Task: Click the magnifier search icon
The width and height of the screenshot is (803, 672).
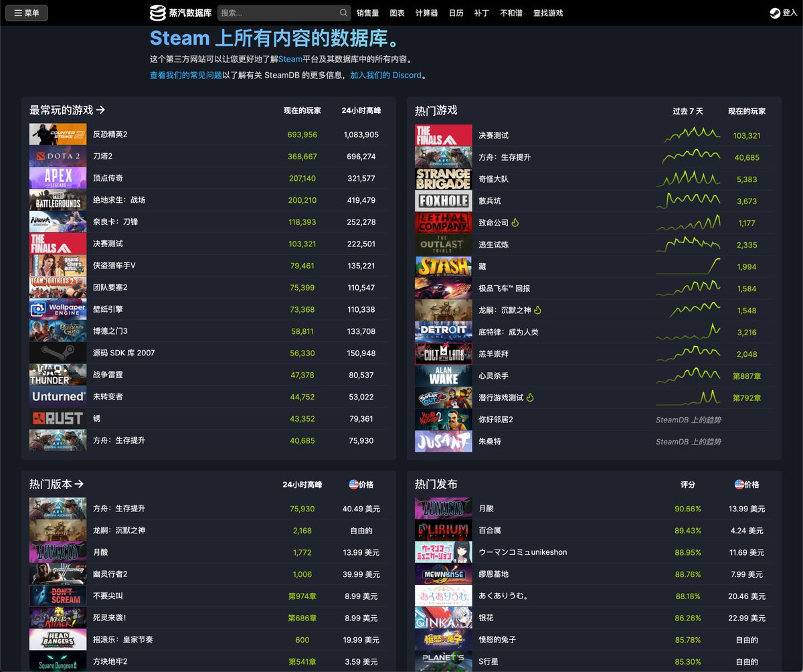Action: (x=343, y=13)
